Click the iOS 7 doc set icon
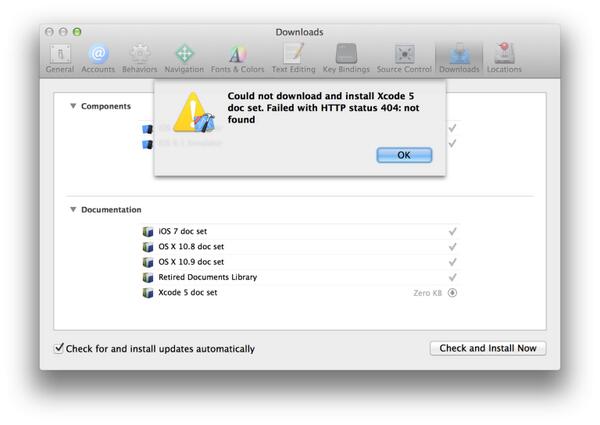The width and height of the screenshot is (600, 425). (148, 231)
